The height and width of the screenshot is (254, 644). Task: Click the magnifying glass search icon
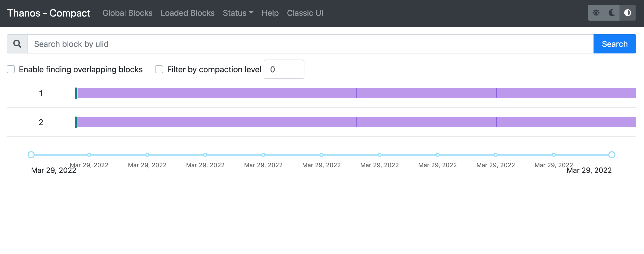pos(17,44)
